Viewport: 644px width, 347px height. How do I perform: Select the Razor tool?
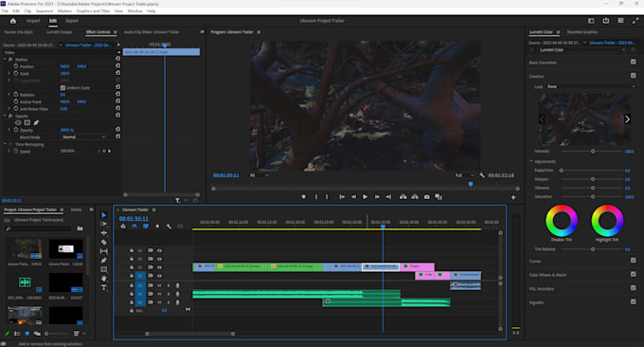(x=103, y=242)
